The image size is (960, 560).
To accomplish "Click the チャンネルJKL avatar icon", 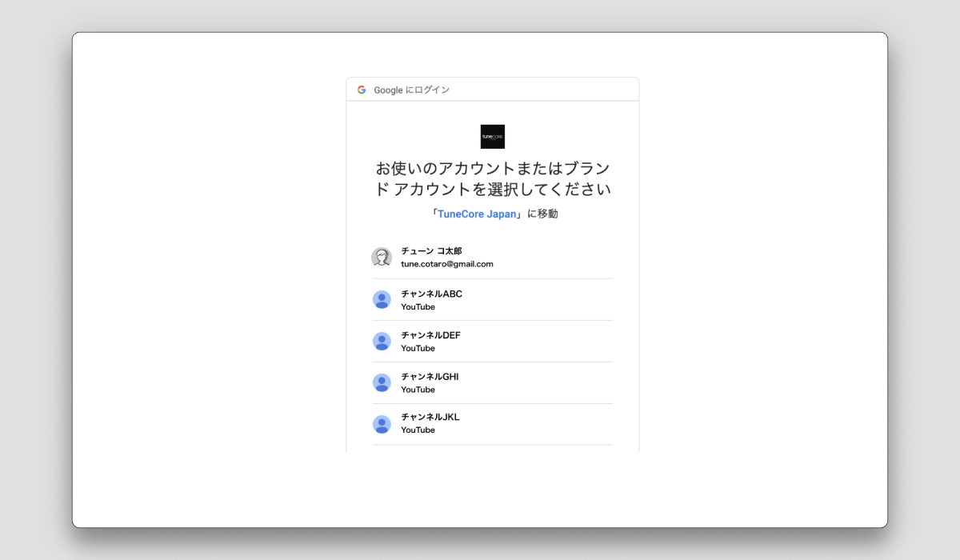I will pyautogui.click(x=382, y=424).
